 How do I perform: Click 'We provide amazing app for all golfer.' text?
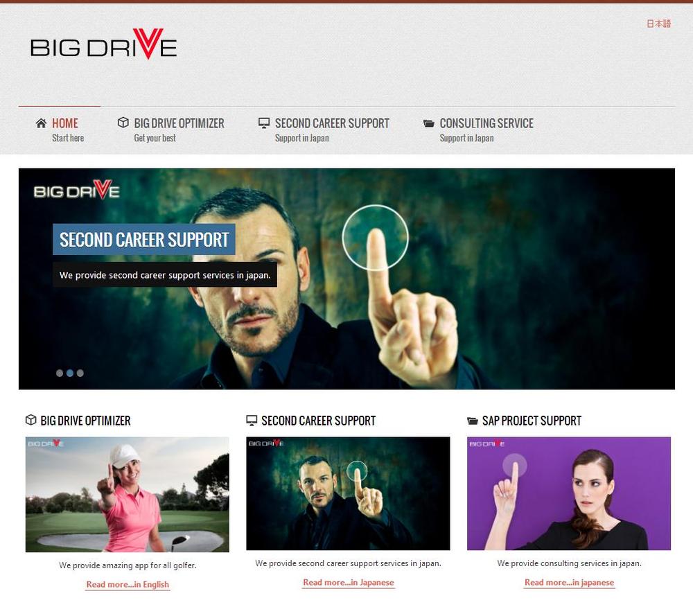pyautogui.click(x=128, y=565)
